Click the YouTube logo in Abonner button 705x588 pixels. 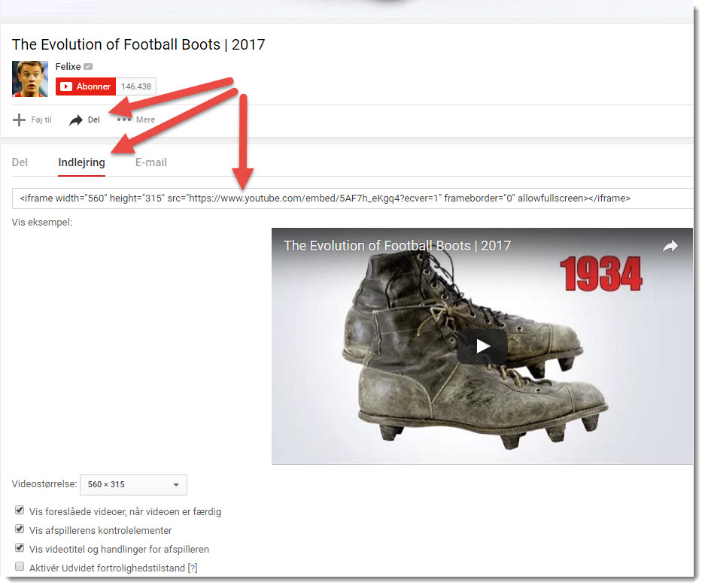66,86
